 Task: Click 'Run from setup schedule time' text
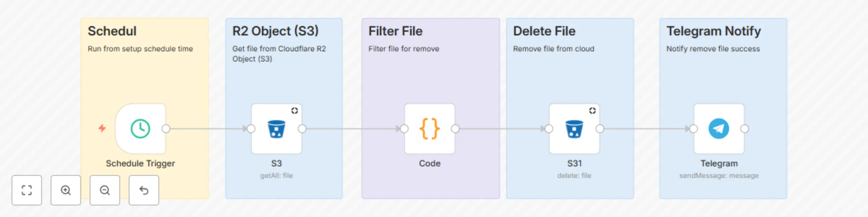pos(140,49)
